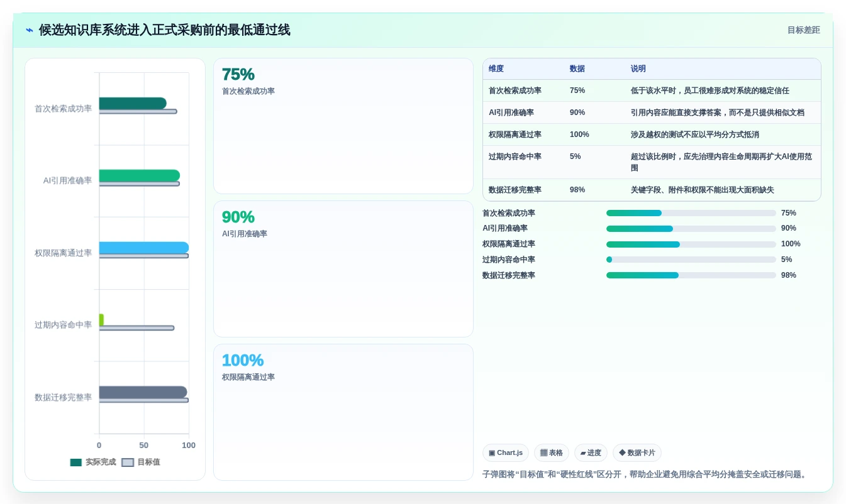
Task: Click the 50 tick on chart axis
Action: click(x=144, y=446)
